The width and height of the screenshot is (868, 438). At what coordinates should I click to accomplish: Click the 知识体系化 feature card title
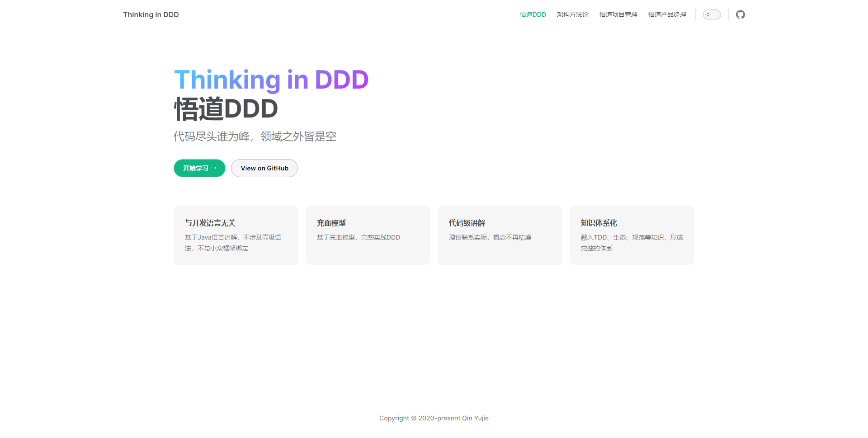(599, 223)
